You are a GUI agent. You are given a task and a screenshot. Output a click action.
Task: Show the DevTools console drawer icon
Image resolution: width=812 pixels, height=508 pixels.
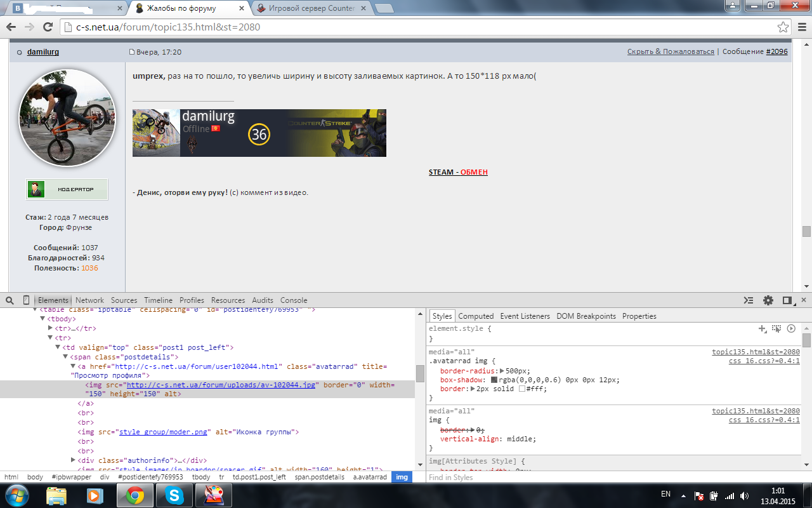pyautogui.click(x=749, y=300)
